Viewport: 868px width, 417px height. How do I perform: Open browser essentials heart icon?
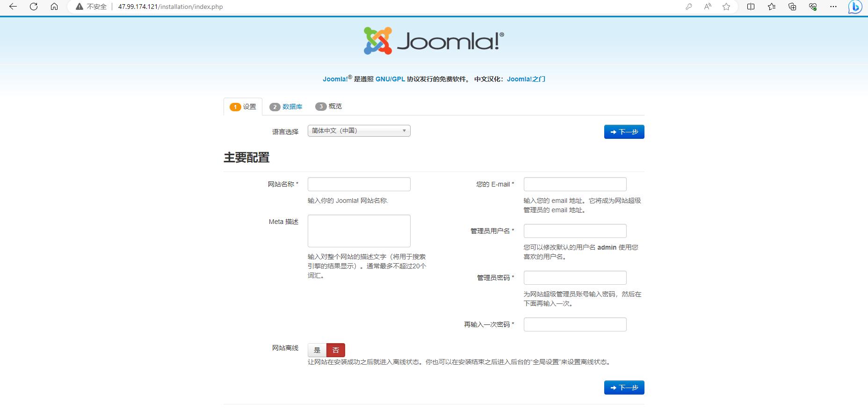pos(813,7)
